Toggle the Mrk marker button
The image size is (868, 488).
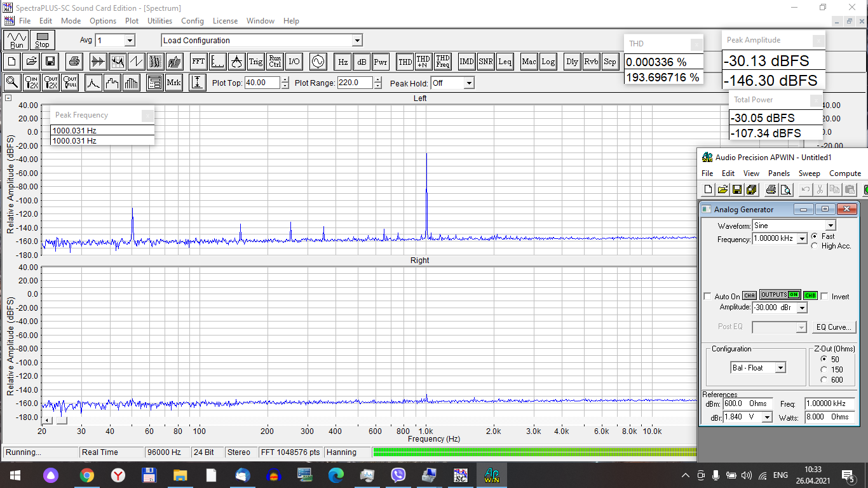pyautogui.click(x=173, y=83)
